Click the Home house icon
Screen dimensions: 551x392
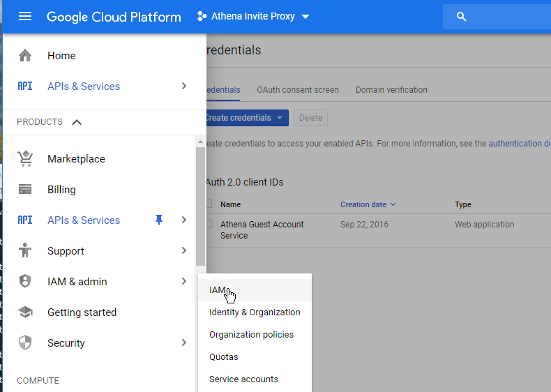click(25, 56)
